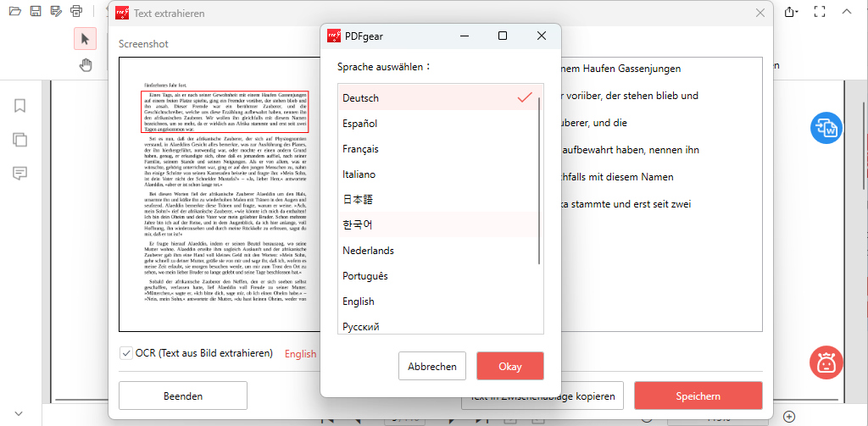Save the document with floppy disk icon
This screenshot has height=426, width=868.
[36, 11]
